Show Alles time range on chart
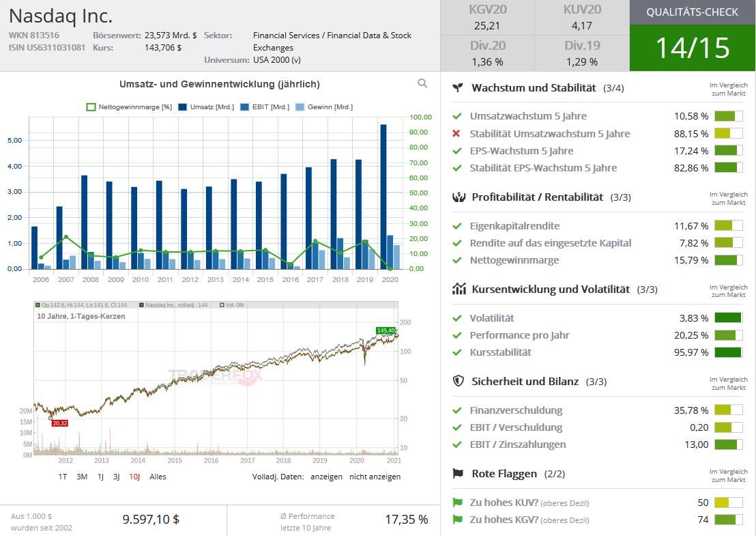Screen dimensions: 756x536 (x=158, y=477)
